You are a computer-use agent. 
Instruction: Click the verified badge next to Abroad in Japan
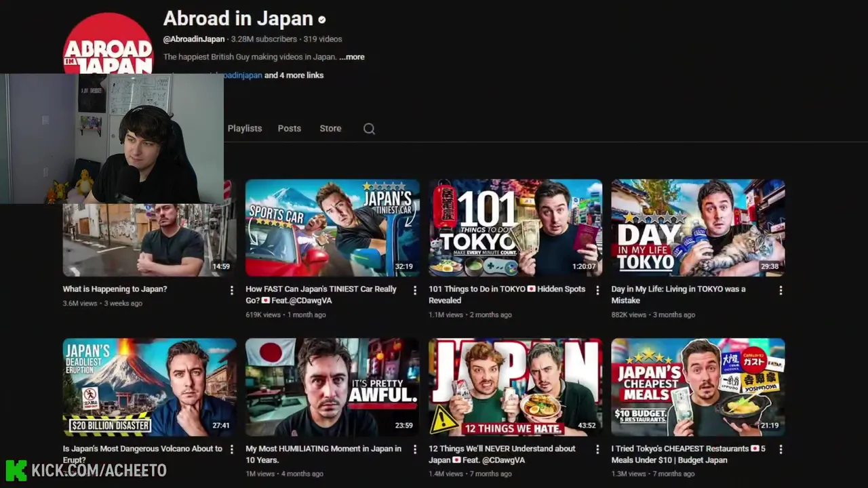point(321,20)
